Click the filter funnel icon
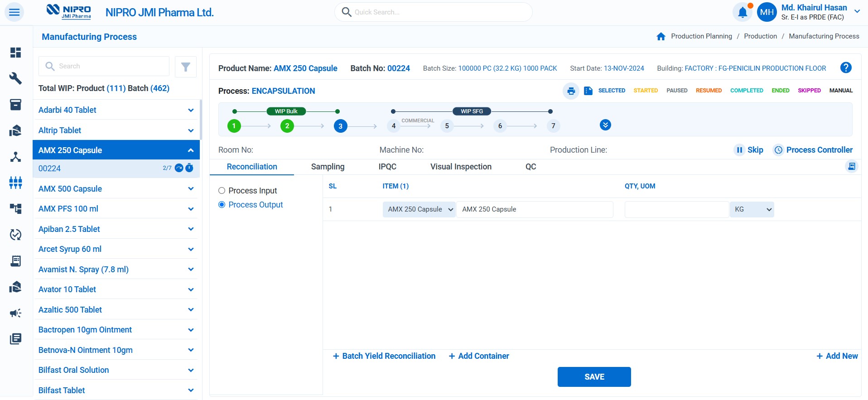The width and height of the screenshot is (868, 400). tap(185, 67)
